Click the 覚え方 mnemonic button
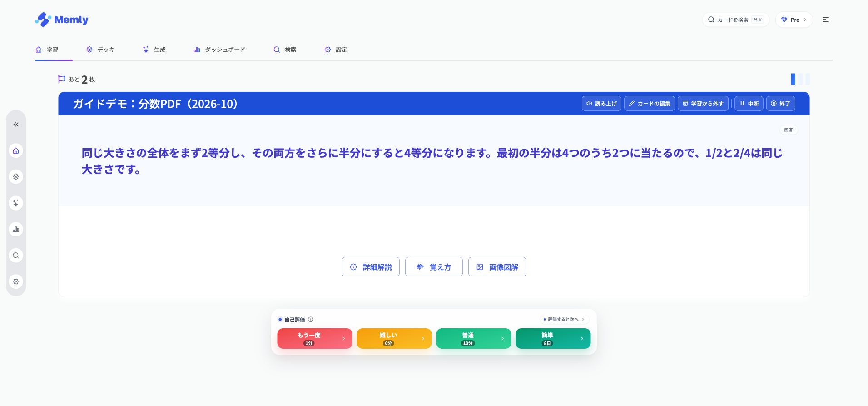The width and height of the screenshot is (868, 406). click(x=434, y=267)
